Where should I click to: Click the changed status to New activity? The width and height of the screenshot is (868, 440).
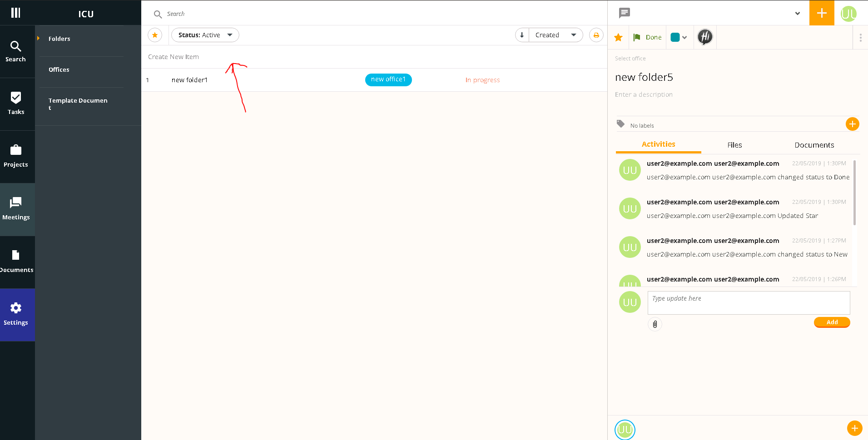(747, 254)
